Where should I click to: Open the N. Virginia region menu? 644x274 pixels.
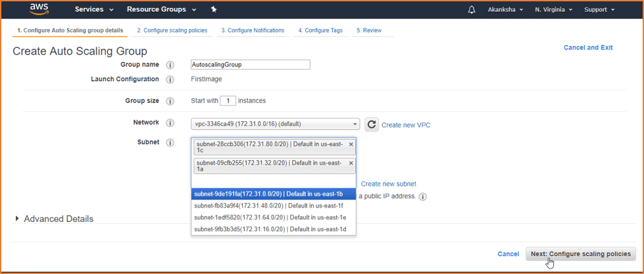(x=555, y=9)
